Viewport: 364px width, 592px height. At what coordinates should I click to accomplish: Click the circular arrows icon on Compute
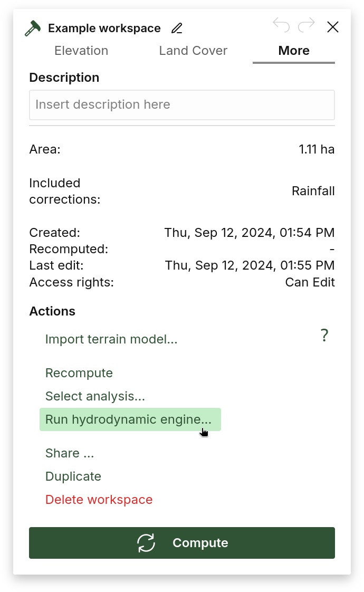tap(146, 543)
